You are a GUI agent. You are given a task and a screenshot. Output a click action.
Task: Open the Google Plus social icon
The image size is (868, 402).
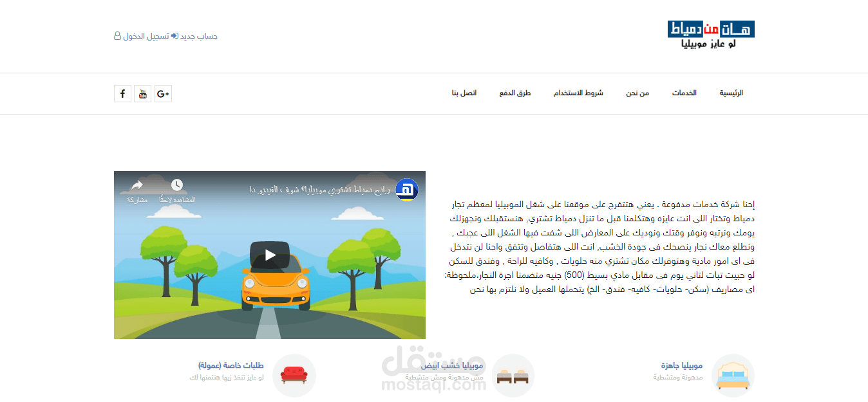163,94
